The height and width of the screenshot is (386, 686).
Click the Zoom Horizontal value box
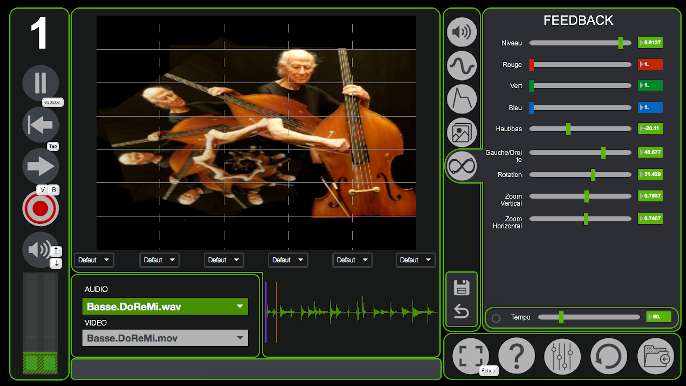[x=650, y=218]
